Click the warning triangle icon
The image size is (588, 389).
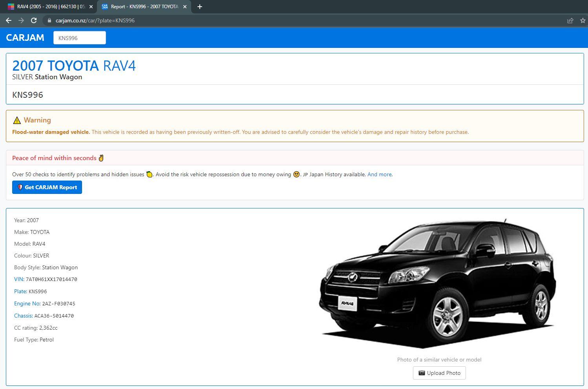(16, 120)
